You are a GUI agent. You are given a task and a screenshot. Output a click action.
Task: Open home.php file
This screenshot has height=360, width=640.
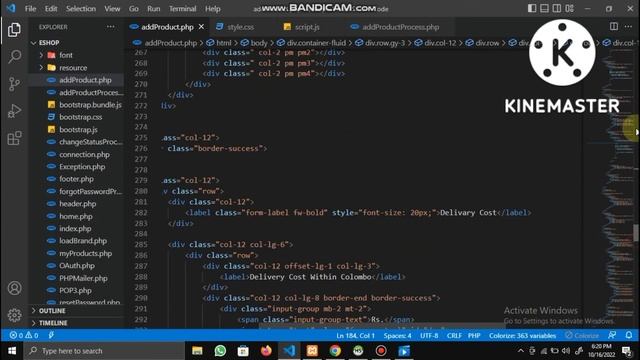point(76,216)
